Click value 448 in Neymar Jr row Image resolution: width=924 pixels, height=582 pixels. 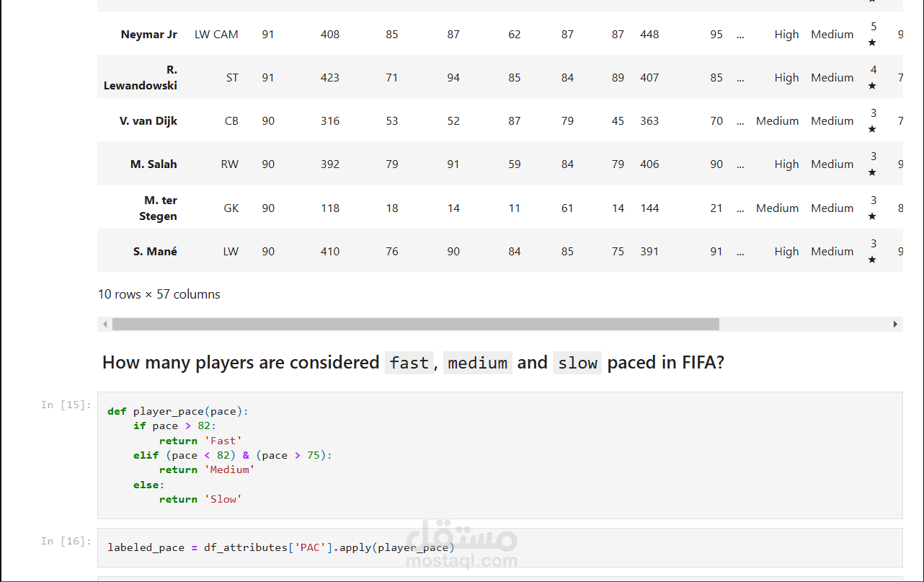click(x=649, y=34)
